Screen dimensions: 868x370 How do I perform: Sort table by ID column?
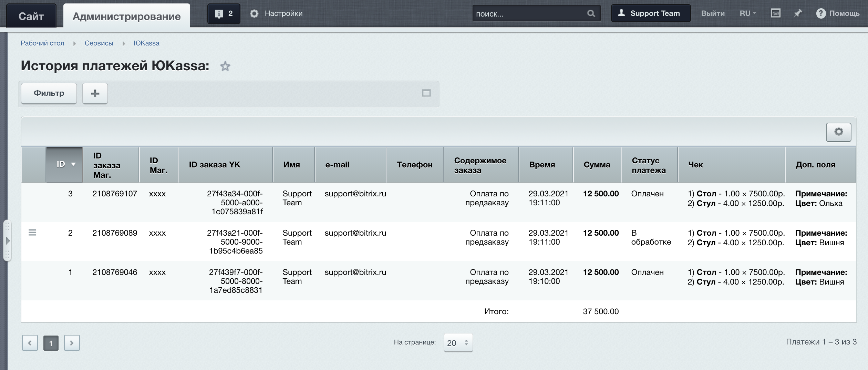(65, 165)
